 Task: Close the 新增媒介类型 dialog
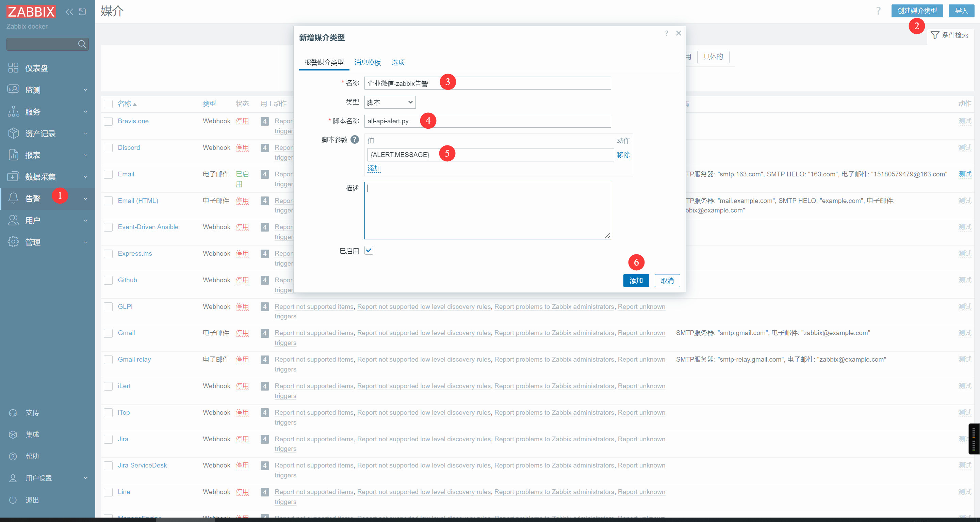[x=678, y=33]
